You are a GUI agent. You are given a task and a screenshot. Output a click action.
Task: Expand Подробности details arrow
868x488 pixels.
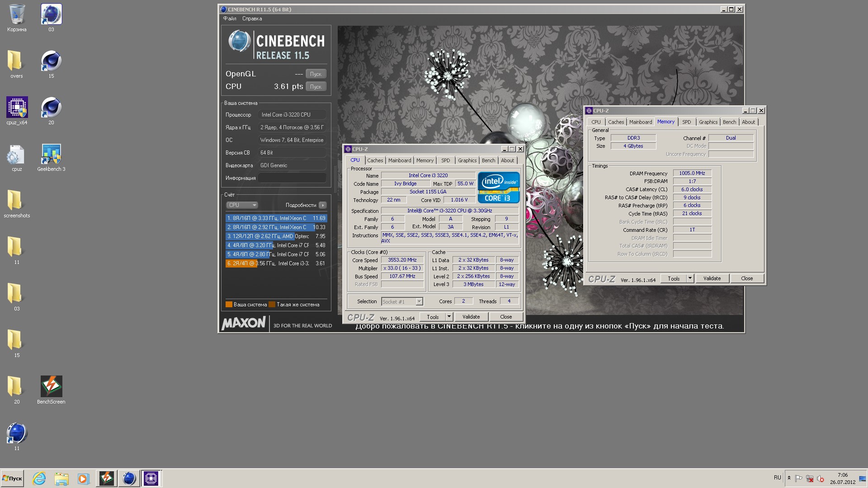pos(322,205)
